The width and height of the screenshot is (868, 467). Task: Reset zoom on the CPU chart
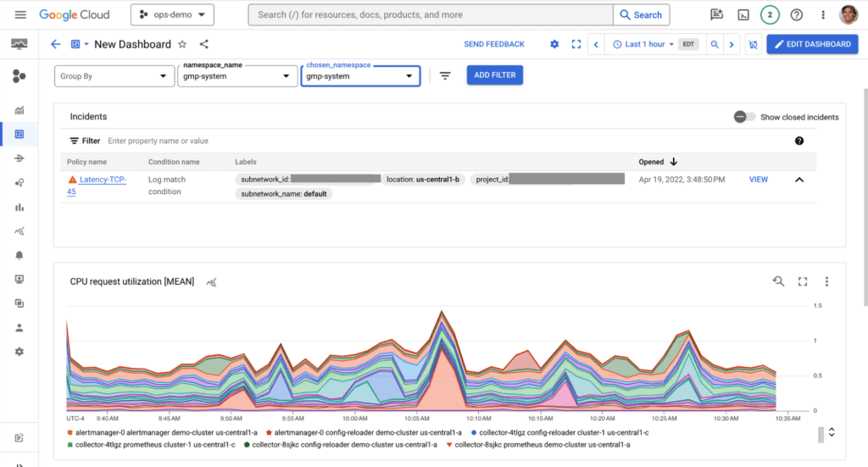click(x=778, y=281)
